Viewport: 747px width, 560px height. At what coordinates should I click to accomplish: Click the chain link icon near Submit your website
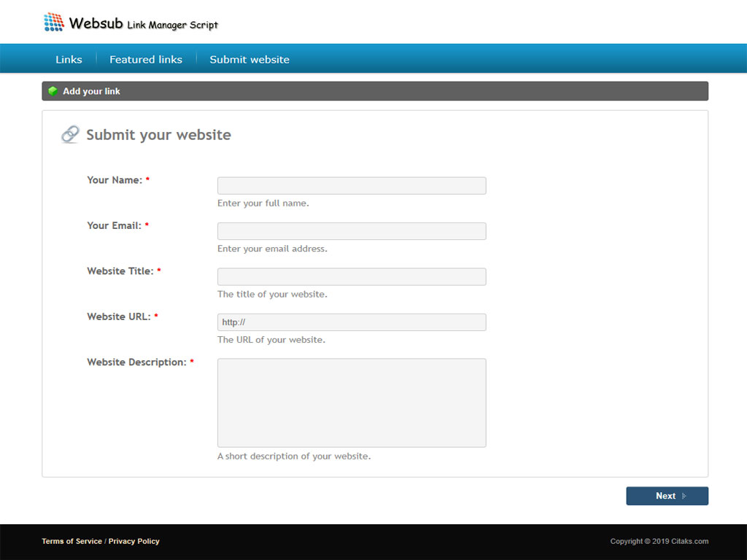click(x=69, y=134)
